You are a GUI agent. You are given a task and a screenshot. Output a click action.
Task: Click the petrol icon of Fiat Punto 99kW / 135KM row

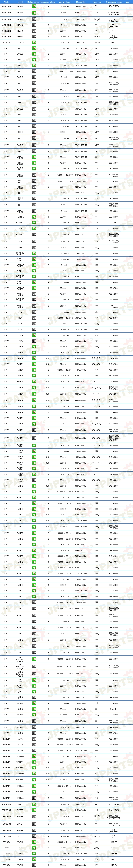[x=34, y=596]
